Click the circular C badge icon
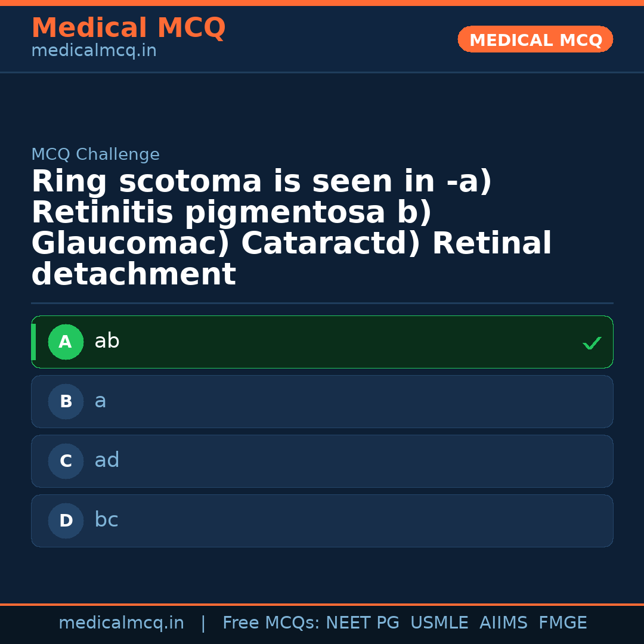The width and height of the screenshot is (644, 644). pyautogui.click(x=66, y=461)
